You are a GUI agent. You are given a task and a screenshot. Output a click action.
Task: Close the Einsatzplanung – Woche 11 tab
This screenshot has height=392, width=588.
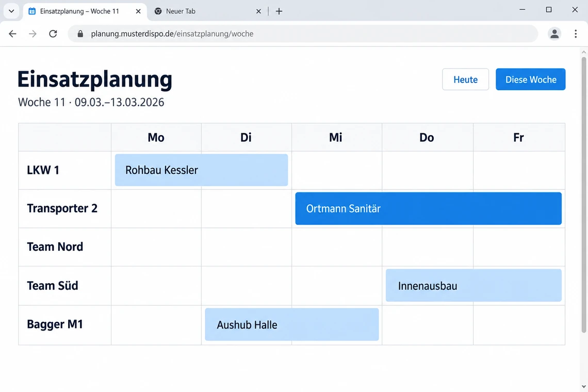pyautogui.click(x=138, y=11)
